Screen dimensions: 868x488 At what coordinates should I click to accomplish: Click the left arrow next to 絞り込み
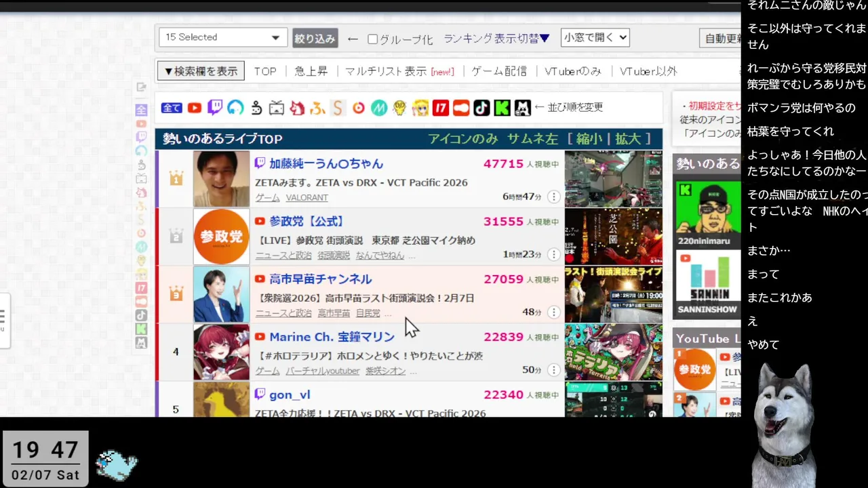click(353, 39)
